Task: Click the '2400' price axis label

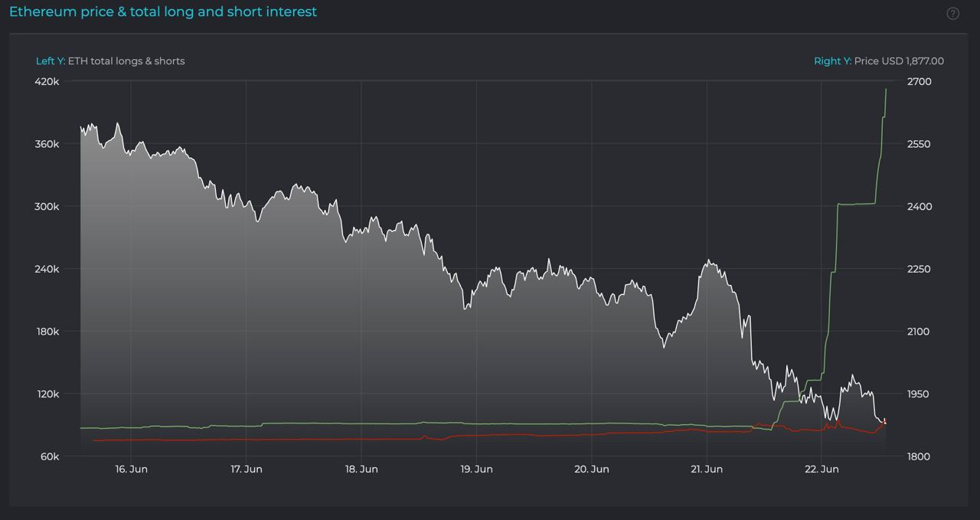Action: click(x=919, y=207)
